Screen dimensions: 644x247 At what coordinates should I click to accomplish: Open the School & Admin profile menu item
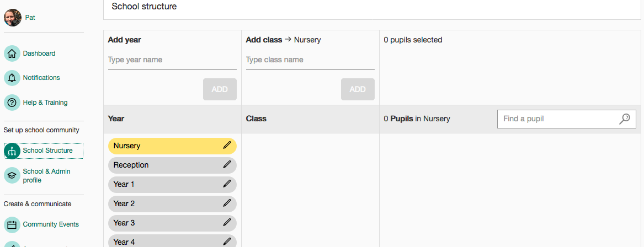(46, 176)
